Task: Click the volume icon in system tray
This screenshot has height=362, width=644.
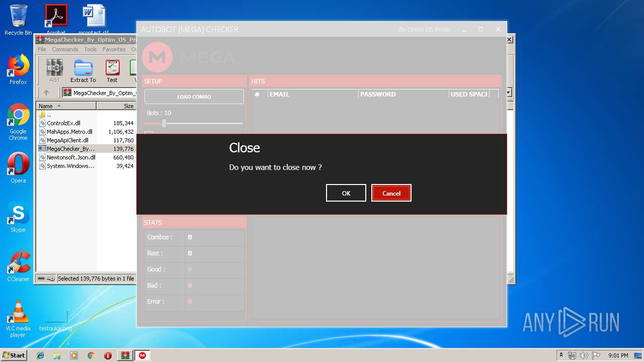Action: click(x=584, y=355)
